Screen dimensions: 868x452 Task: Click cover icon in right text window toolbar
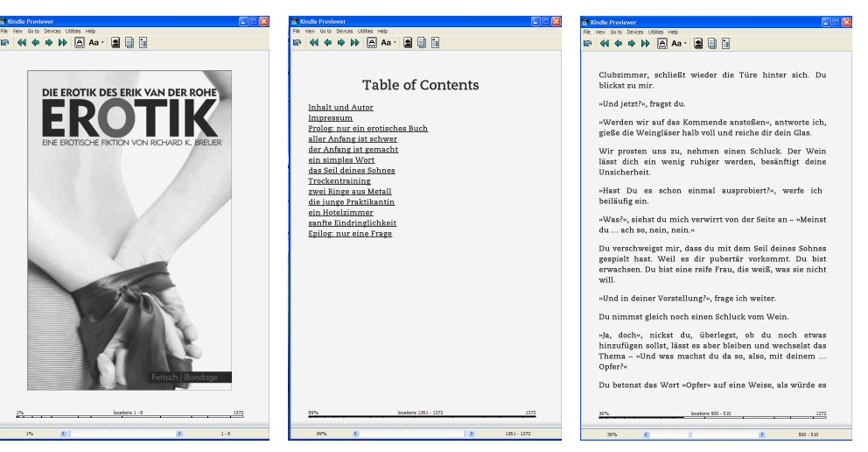698,41
